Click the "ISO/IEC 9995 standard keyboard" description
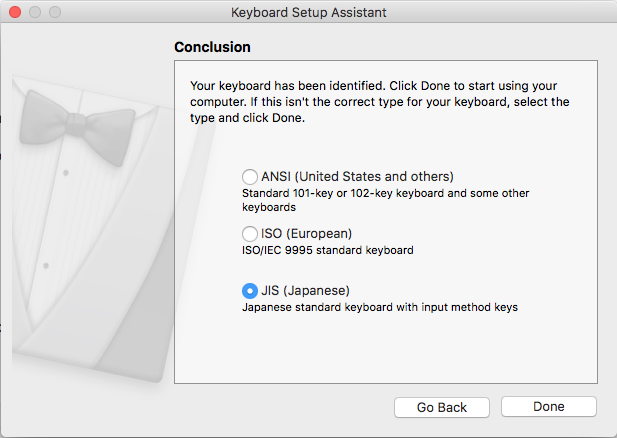 (x=328, y=250)
